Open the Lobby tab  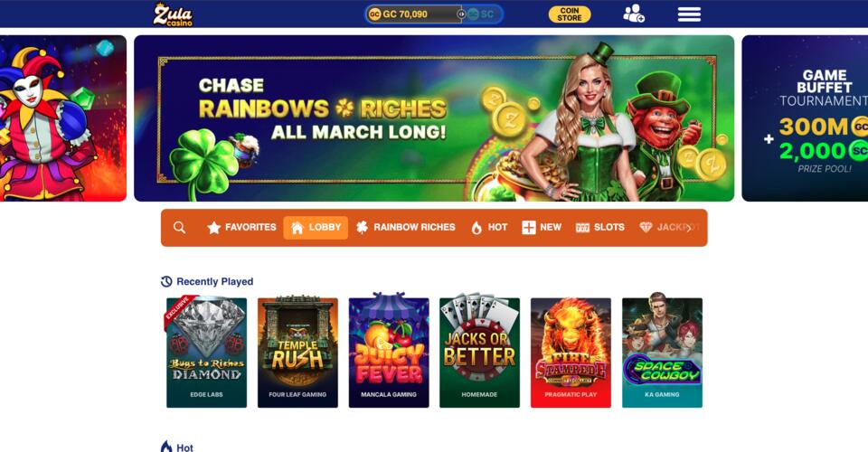click(x=316, y=228)
